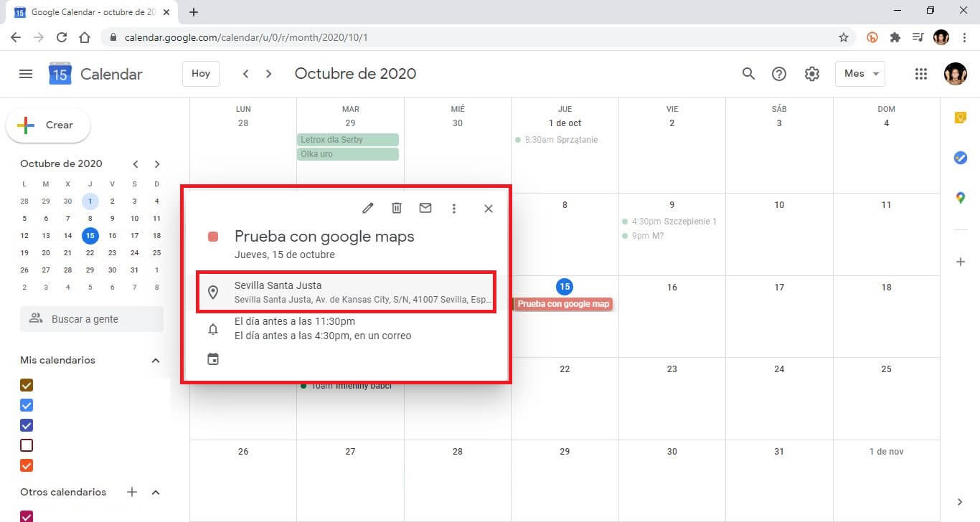Select the Google Calendar browser tab

pos(92,12)
